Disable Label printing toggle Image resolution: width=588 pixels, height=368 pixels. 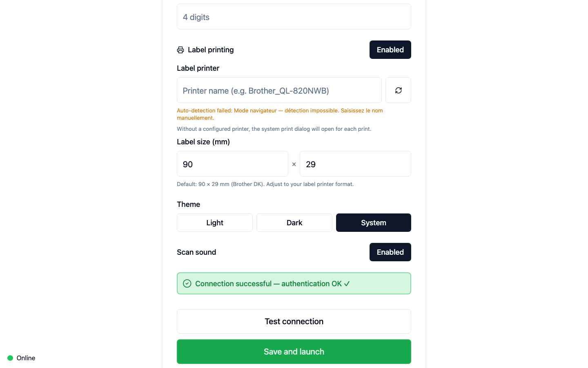(390, 50)
